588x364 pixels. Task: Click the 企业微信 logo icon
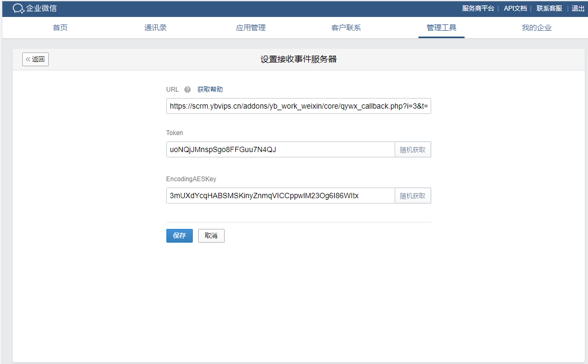[19, 8]
